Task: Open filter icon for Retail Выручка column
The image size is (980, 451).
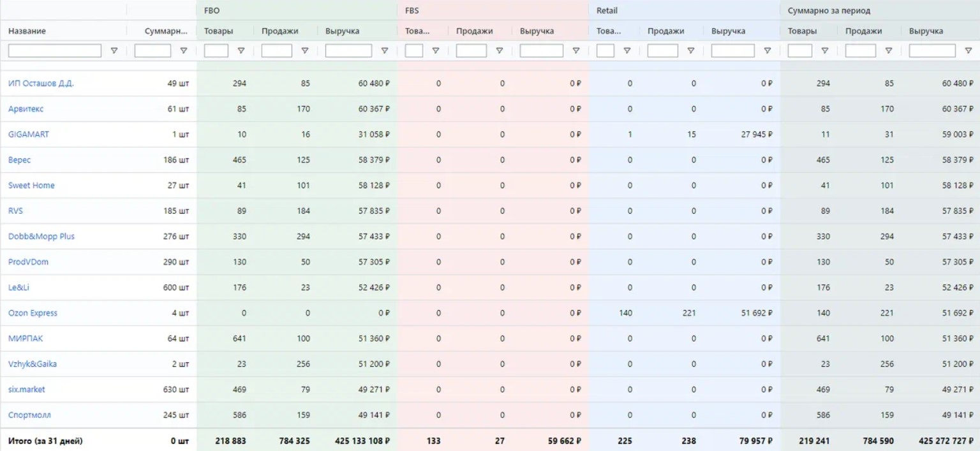Action: click(768, 51)
